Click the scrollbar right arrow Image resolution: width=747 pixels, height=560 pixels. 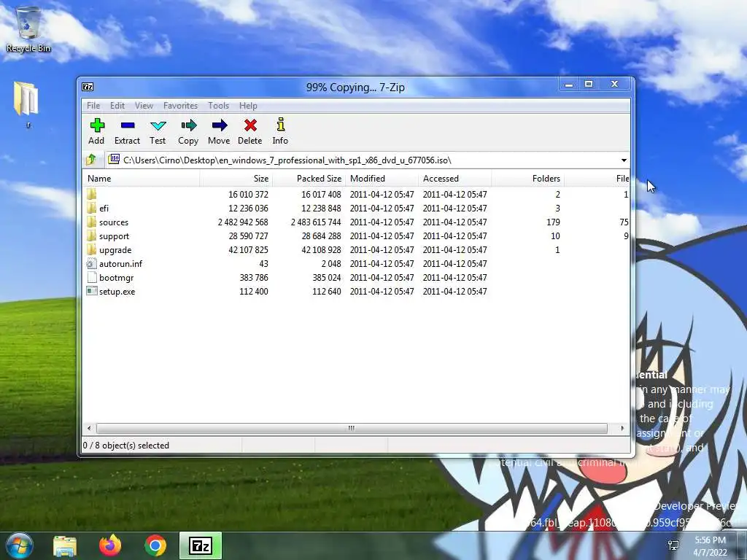pyautogui.click(x=622, y=428)
